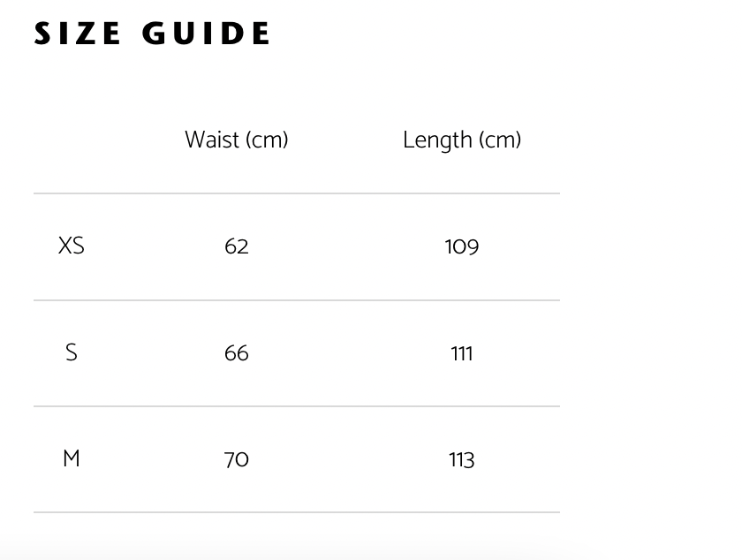The width and height of the screenshot is (742, 560).
Task: Click the (cm) unit beside Waist
Action: point(267,140)
